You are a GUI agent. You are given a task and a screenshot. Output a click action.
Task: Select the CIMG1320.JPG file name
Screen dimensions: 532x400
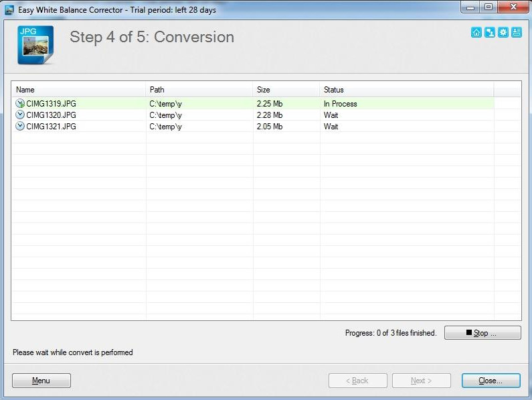pos(52,115)
